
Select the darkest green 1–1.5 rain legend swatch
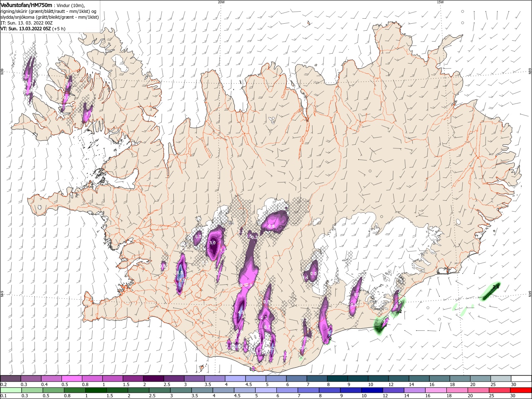click(x=96, y=390)
